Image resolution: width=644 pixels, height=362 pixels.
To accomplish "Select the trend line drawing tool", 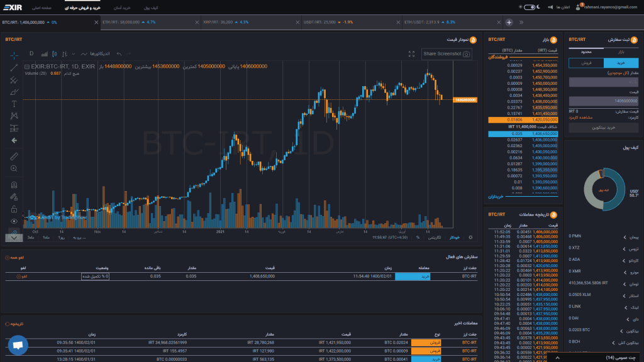I will pyautogui.click(x=14, y=67).
